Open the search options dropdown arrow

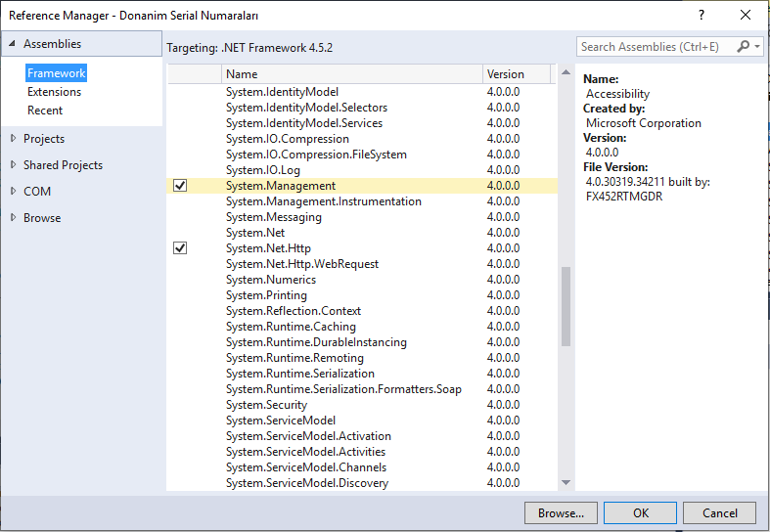757,47
